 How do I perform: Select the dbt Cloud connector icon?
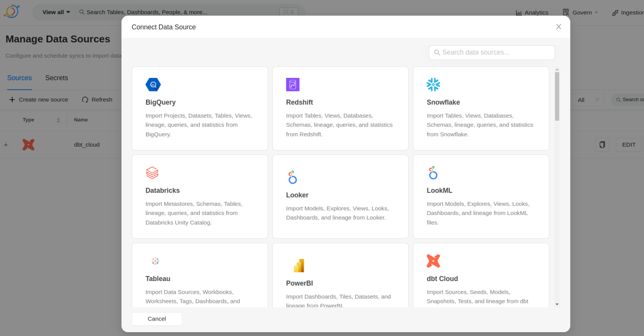pos(434,261)
